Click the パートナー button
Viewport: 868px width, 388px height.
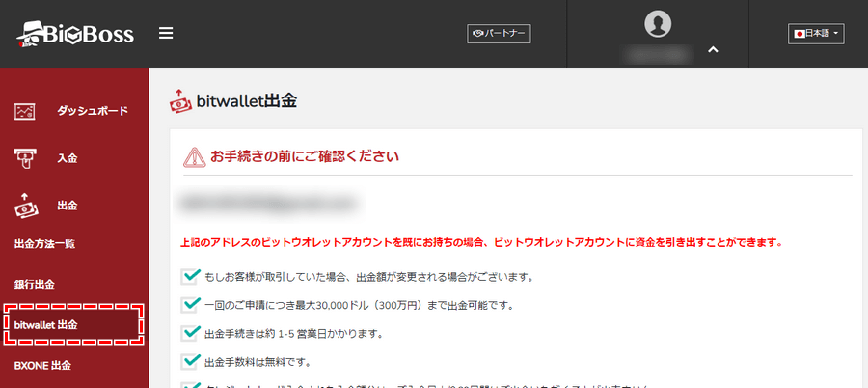pyautogui.click(x=499, y=34)
